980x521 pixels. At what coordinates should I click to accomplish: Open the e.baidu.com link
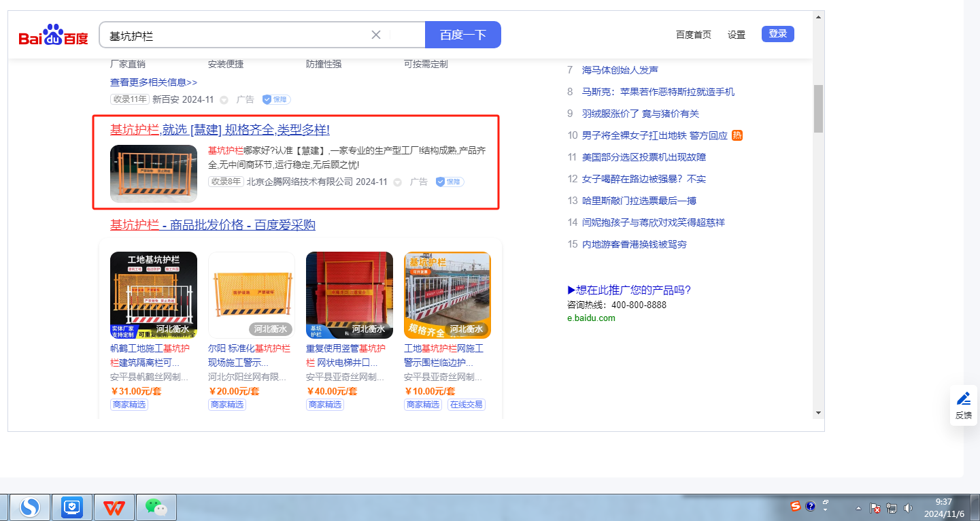coord(591,318)
